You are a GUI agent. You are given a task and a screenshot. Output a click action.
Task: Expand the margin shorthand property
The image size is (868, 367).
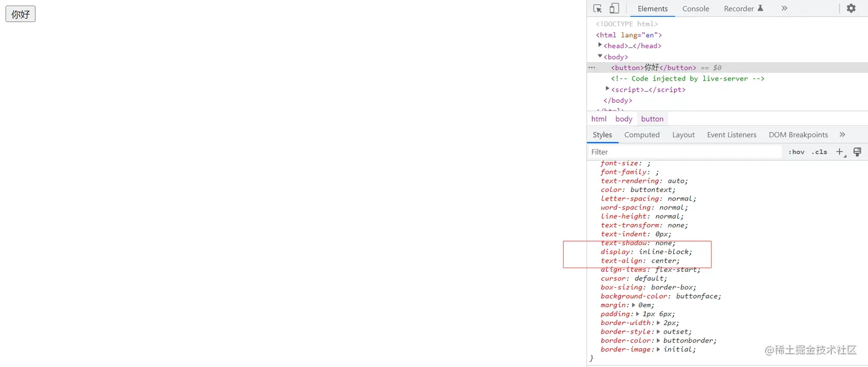[x=634, y=305]
